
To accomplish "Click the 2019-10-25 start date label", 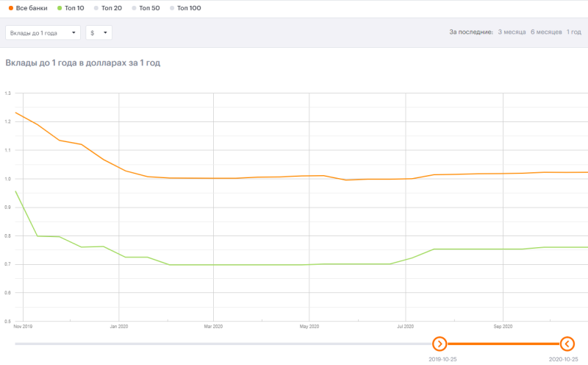I will coord(442,359).
